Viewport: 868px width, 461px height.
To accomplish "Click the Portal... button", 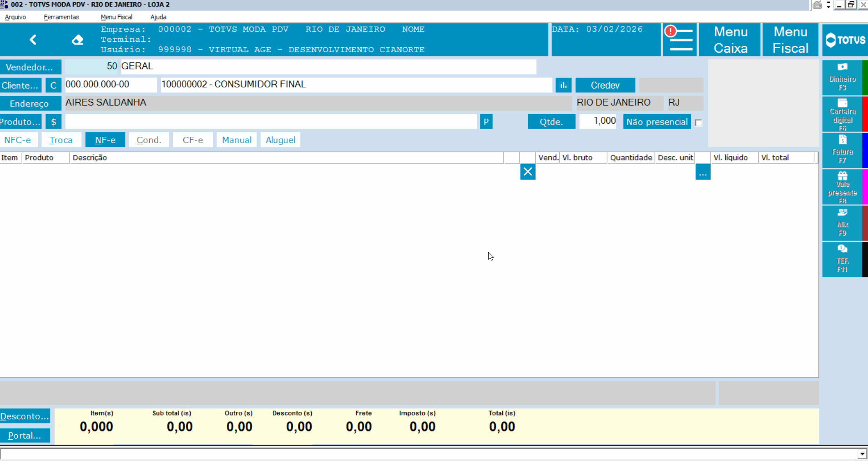I will [25, 435].
